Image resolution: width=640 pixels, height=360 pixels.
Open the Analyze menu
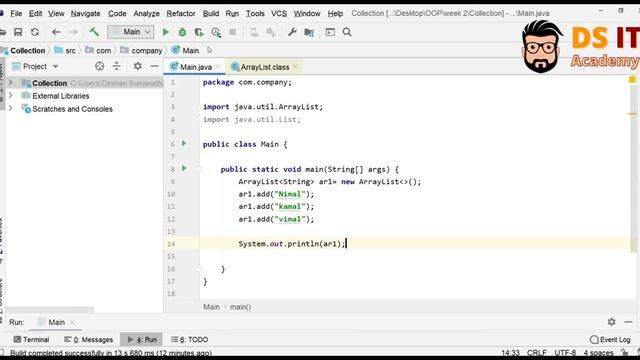click(147, 13)
